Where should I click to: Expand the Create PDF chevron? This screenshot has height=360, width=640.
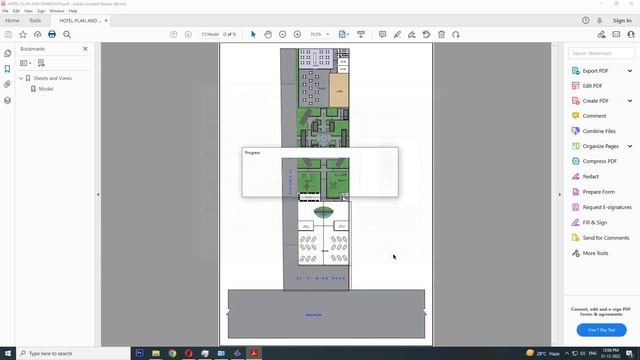630,101
